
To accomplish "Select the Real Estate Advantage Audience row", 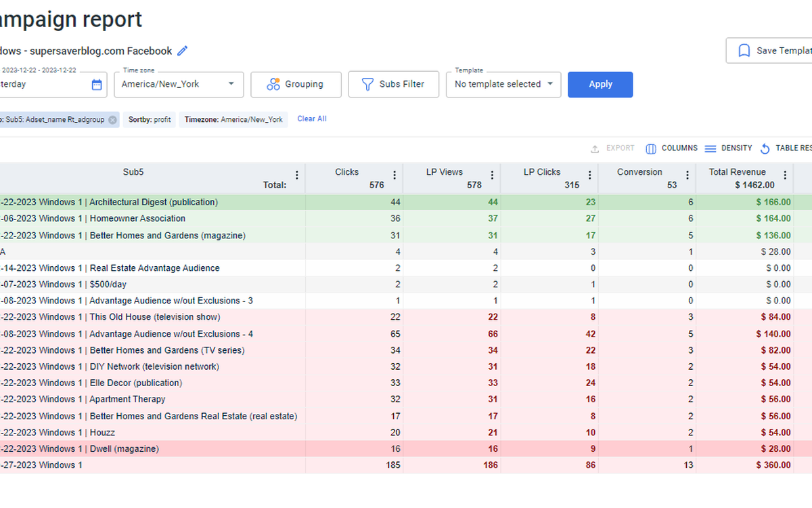I will pyautogui.click(x=406, y=268).
